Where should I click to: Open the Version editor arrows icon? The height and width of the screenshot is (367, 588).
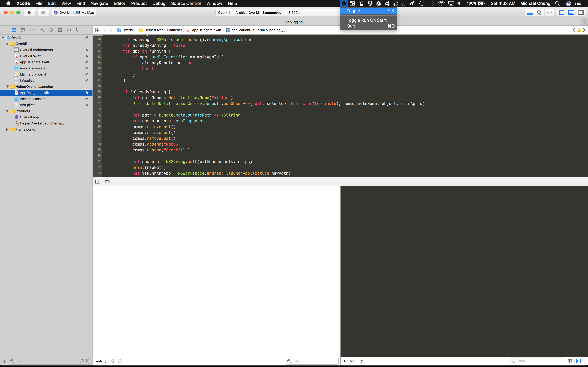coord(549,12)
